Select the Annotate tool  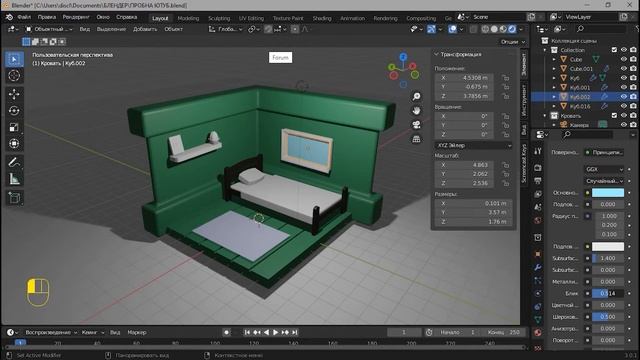pyautogui.click(x=14, y=162)
